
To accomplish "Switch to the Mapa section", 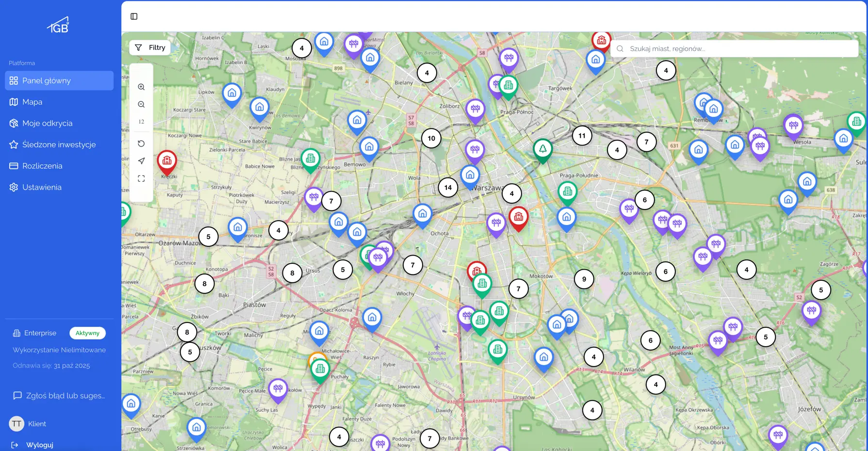I will coord(33,102).
